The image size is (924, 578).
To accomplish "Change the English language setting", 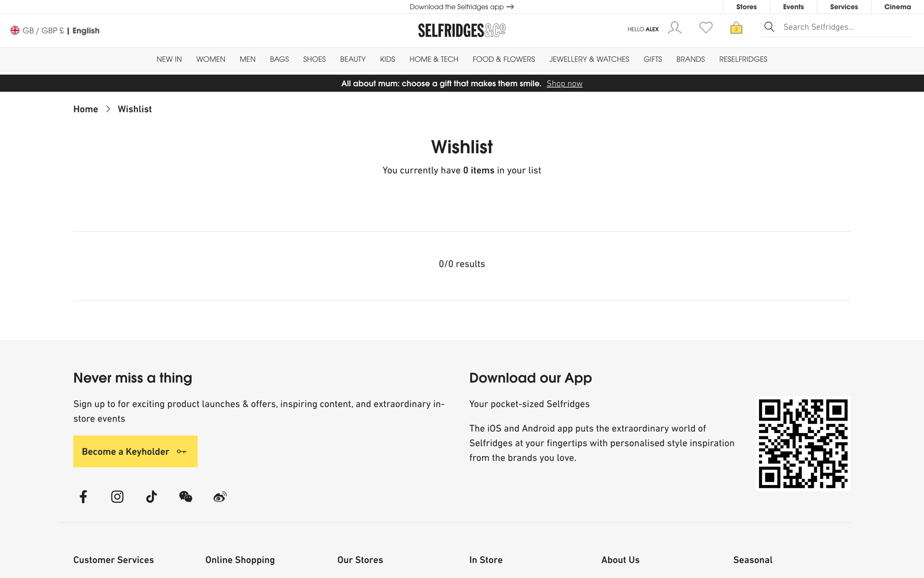I will 86,30.
